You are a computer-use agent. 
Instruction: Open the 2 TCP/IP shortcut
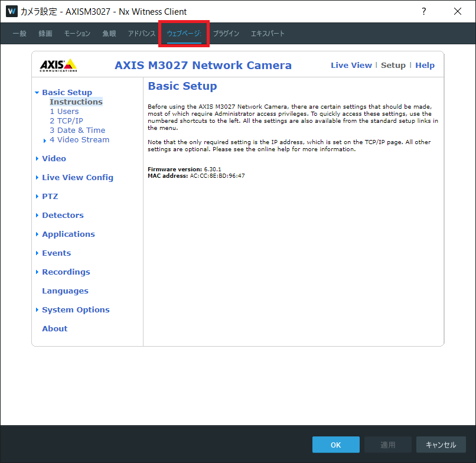(67, 121)
